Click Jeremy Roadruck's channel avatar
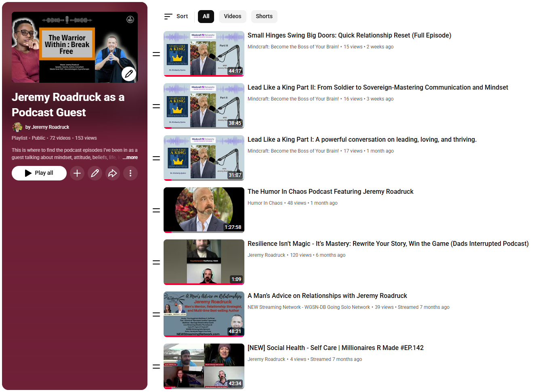Image resolution: width=534 pixels, height=392 pixels. (17, 127)
